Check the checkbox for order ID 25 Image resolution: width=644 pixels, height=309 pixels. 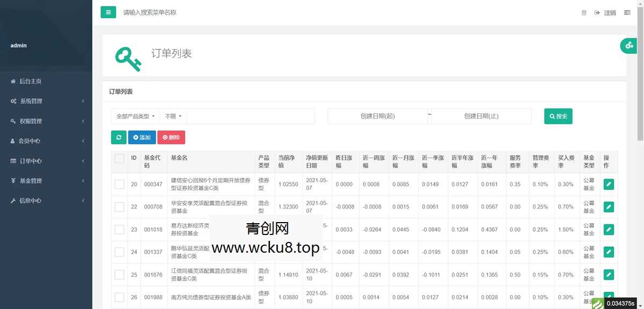click(x=119, y=274)
